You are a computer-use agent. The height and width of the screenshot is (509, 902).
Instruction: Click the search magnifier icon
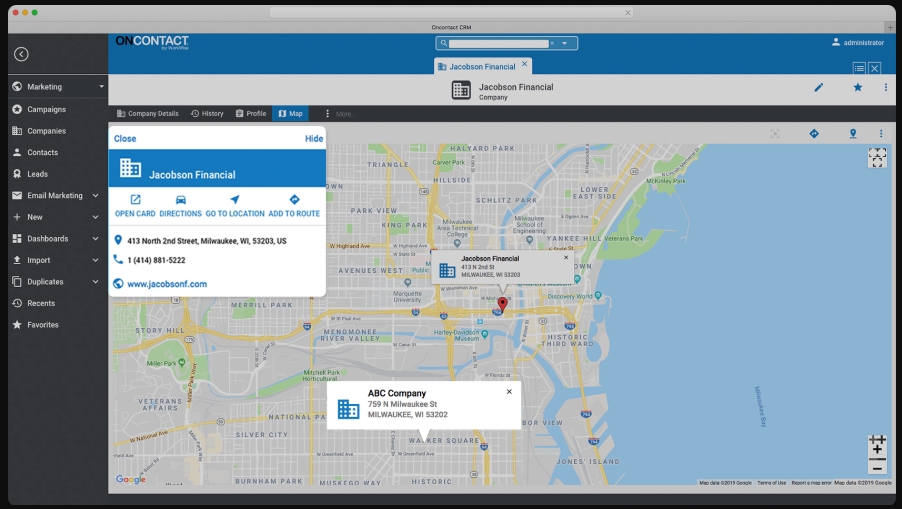click(x=444, y=43)
